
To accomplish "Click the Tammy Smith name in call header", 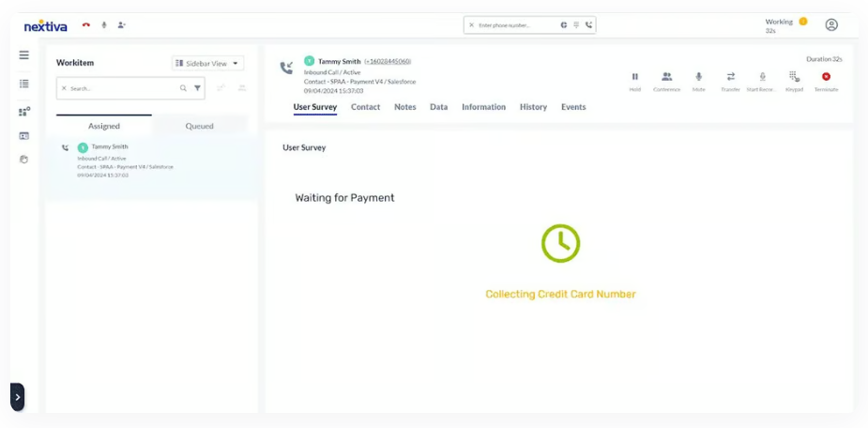I will point(340,61).
